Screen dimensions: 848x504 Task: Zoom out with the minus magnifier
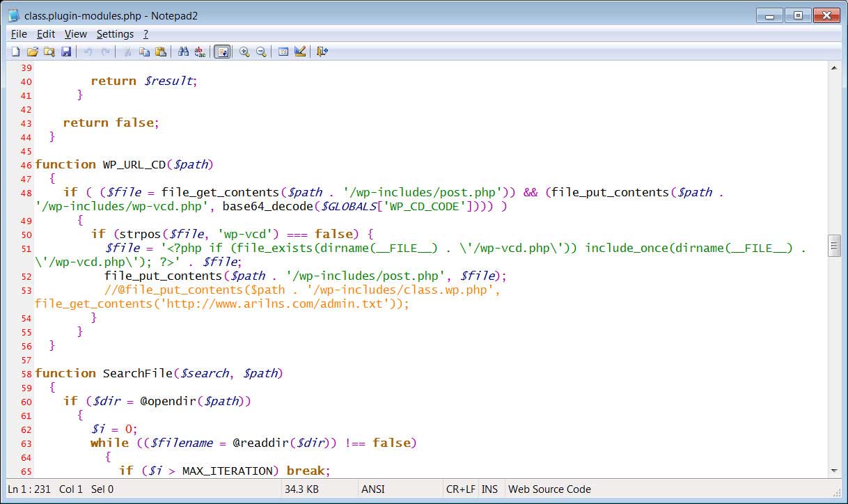pyautogui.click(x=261, y=52)
